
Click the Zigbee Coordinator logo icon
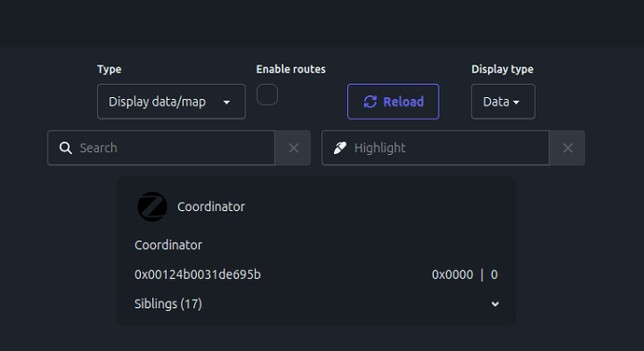coord(152,206)
